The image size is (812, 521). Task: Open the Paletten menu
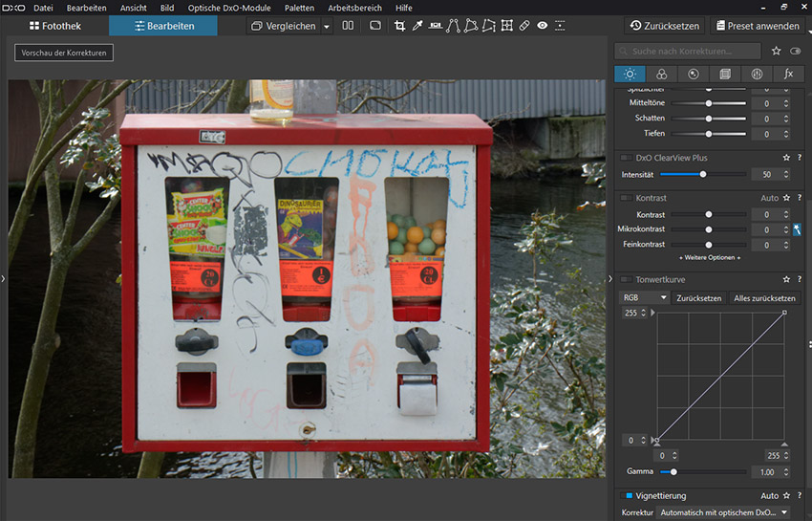tap(299, 8)
